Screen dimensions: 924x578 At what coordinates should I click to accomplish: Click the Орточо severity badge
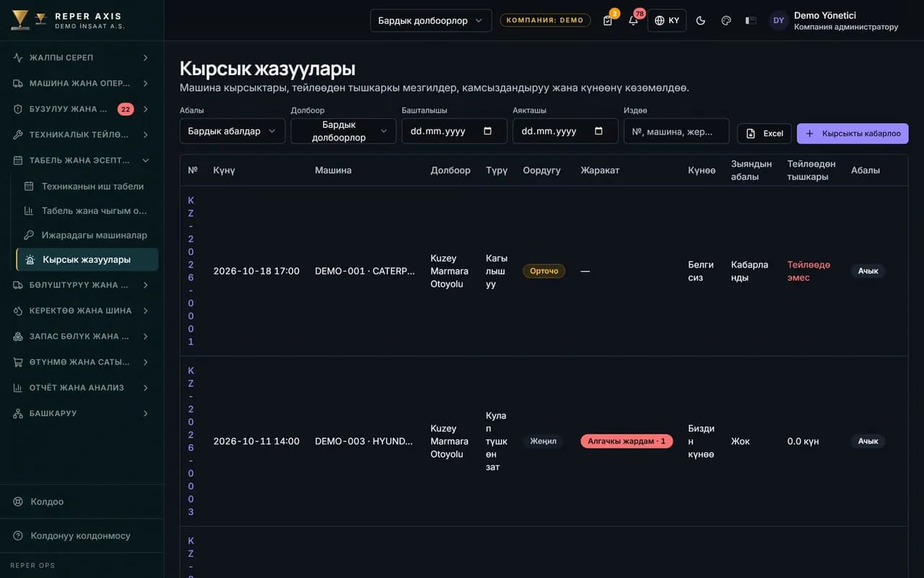pyautogui.click(x=544, y=271)
